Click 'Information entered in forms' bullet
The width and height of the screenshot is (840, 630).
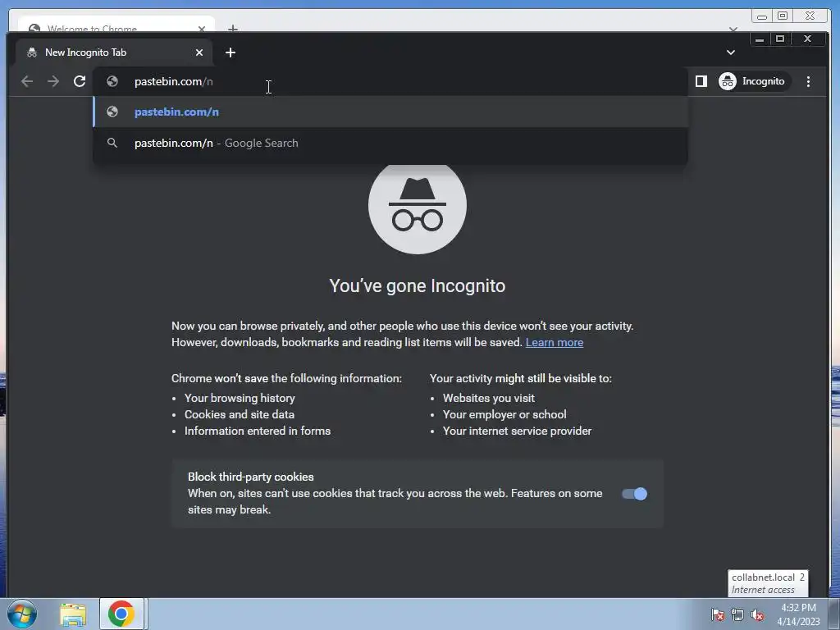257,431
